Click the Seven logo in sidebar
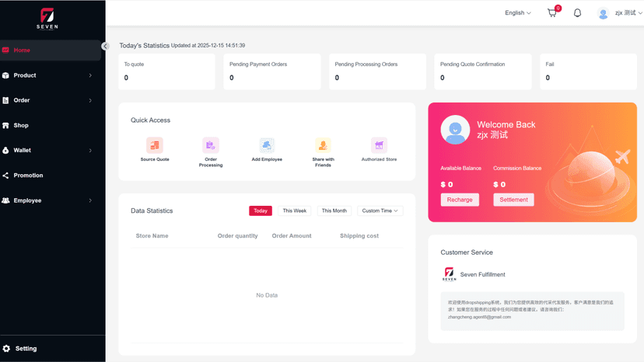This screenshot has height=362, width=644. [x=47, y=19]
